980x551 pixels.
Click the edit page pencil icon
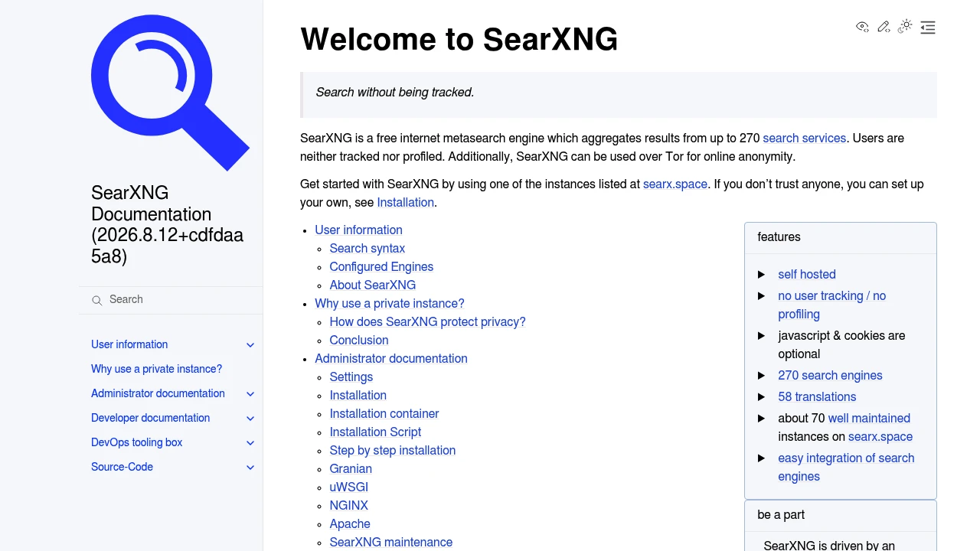884,27
